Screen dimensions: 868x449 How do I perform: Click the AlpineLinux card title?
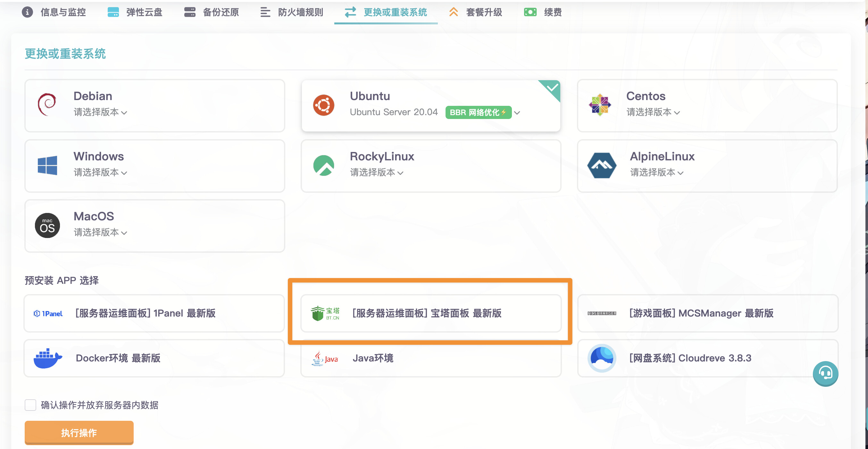(662, 157)
